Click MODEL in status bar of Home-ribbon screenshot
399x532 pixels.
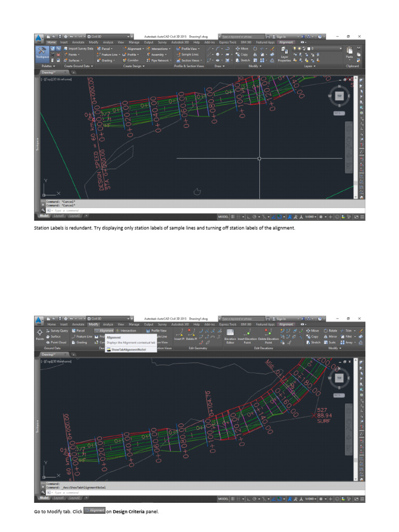click(223, 217)
